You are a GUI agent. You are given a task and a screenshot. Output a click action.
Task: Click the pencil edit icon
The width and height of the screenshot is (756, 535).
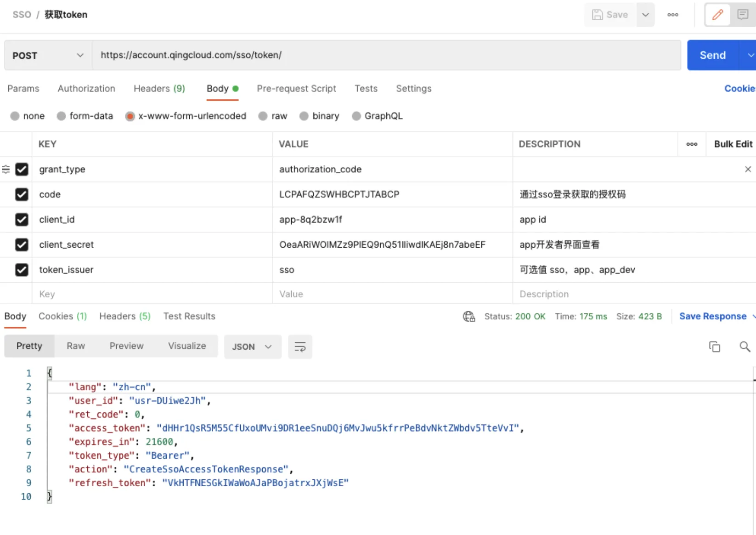coord(717,15)
